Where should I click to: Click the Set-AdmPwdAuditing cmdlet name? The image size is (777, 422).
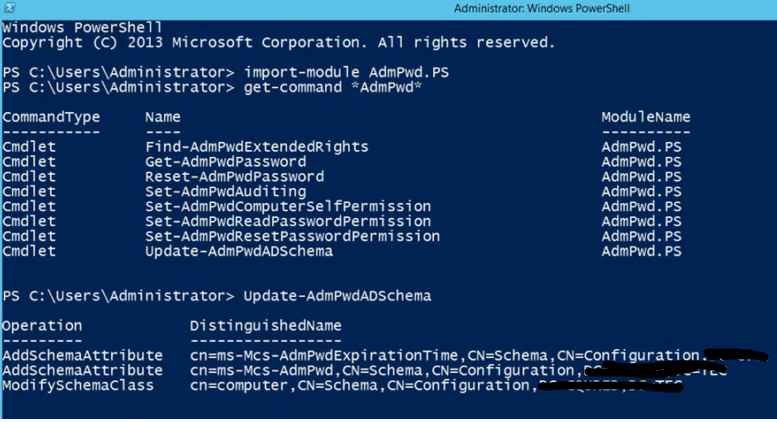[x=225, y=191]
